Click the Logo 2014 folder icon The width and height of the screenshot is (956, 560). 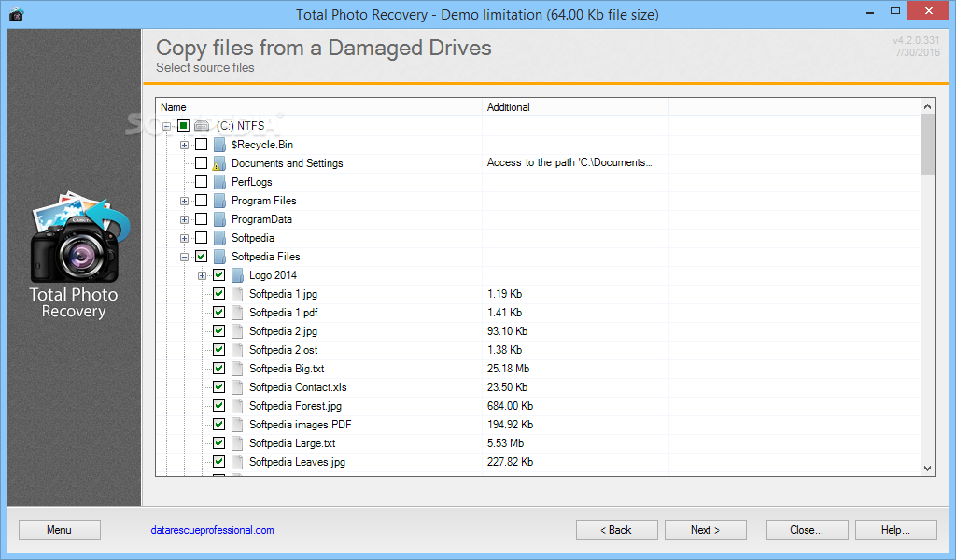[x=237, y=275]
